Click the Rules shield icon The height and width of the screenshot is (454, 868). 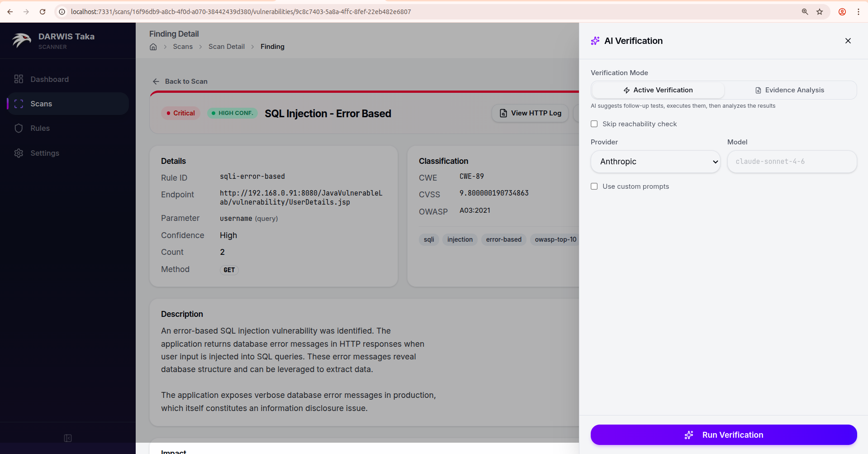tap(19, 128)
